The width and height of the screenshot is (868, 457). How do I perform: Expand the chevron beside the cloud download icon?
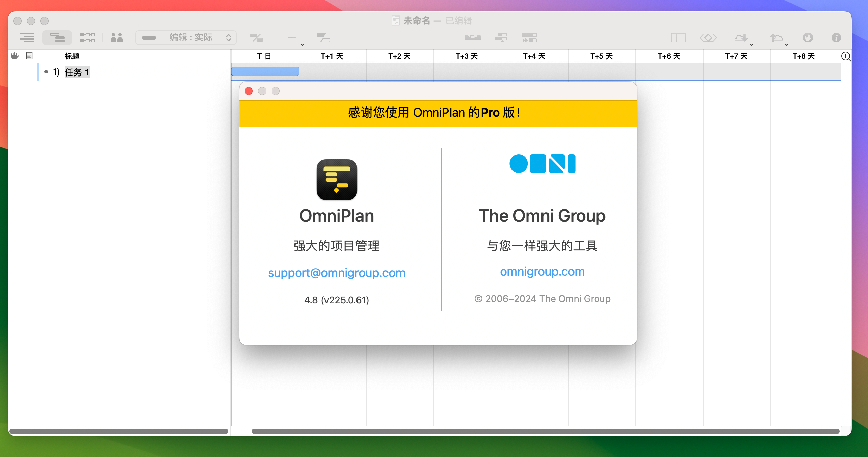752,44
